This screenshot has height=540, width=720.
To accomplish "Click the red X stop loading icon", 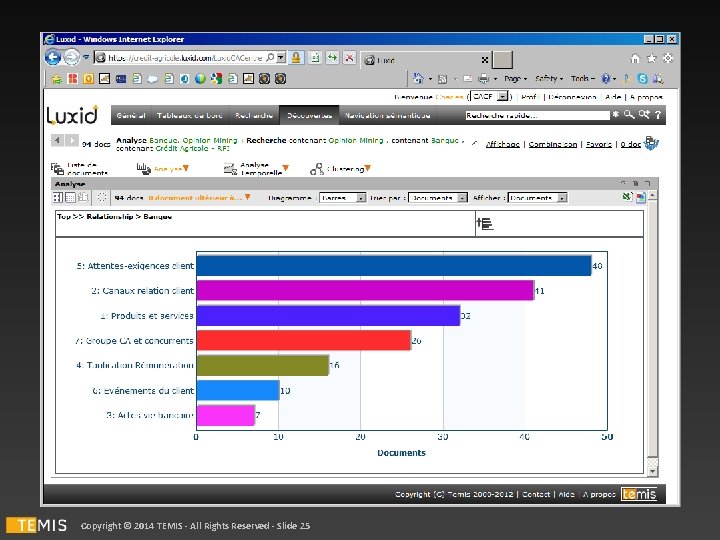I will click(349, 58).
